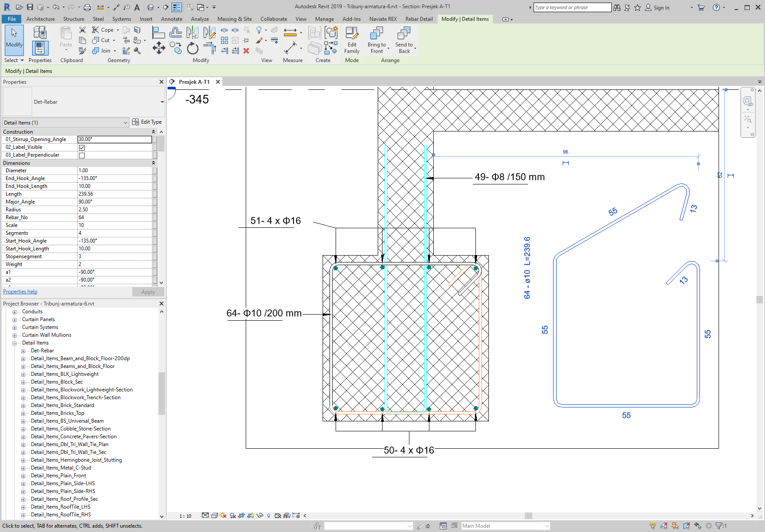Edit the 01_Stirrup_Opening_Angle value field
Screen dimensions: 765x532
pos(114,139)
